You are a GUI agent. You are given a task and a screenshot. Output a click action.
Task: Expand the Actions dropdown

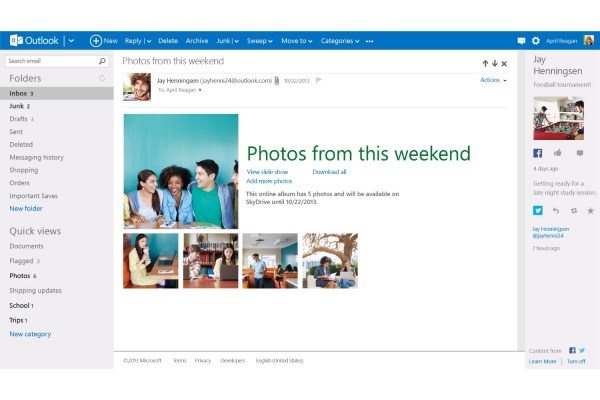(493, 80)
